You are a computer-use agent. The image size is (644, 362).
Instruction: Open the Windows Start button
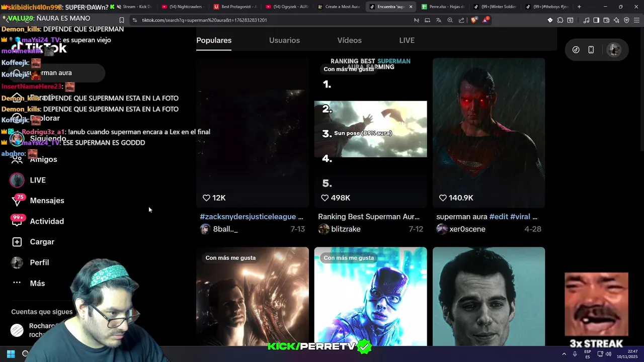[x=11, y=353]
